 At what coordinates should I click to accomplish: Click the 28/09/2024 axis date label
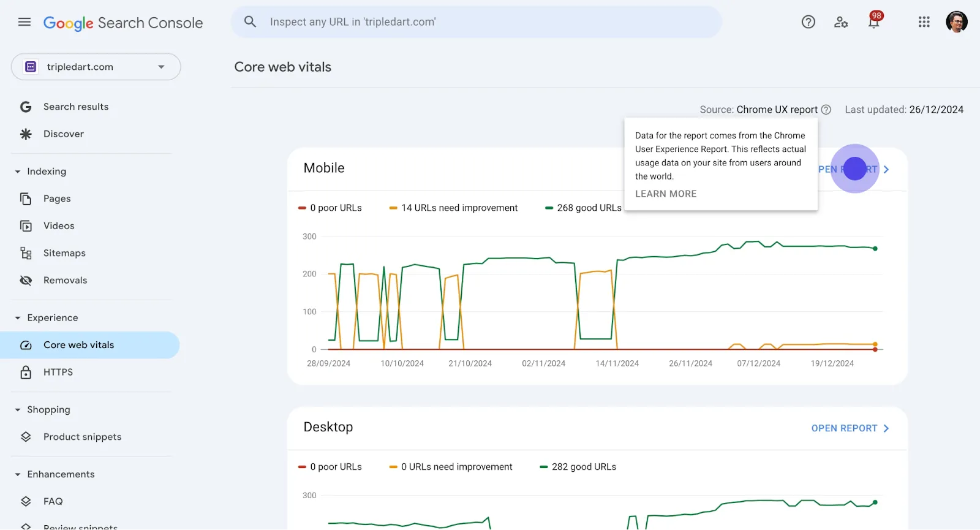point(329,363)
